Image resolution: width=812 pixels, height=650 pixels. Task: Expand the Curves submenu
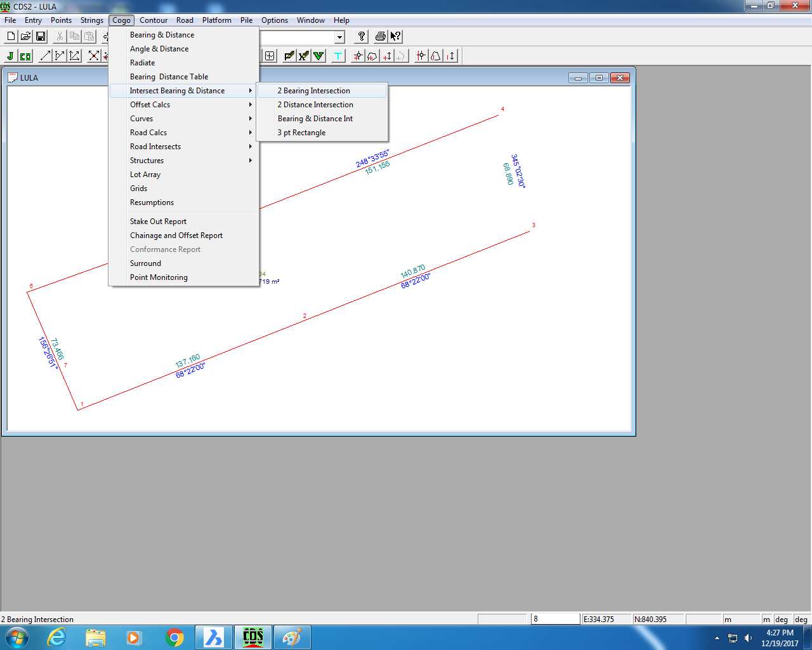pos(141,118)
